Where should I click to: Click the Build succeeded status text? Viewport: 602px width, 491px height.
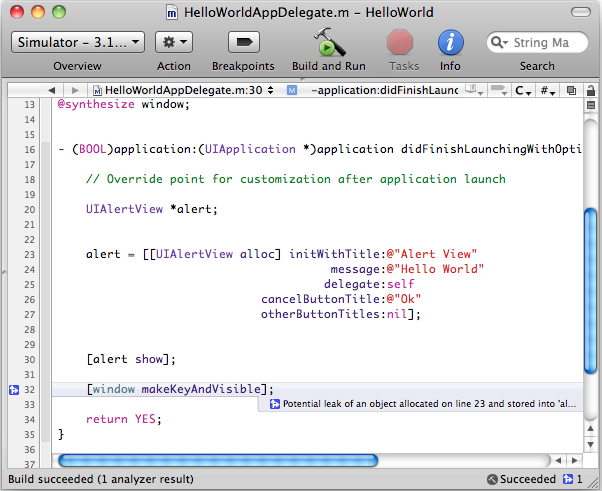[101, 479]
